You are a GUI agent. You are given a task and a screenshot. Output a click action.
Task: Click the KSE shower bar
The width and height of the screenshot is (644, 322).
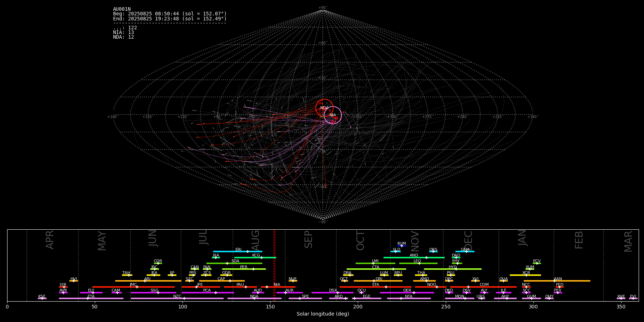(42, 298)
